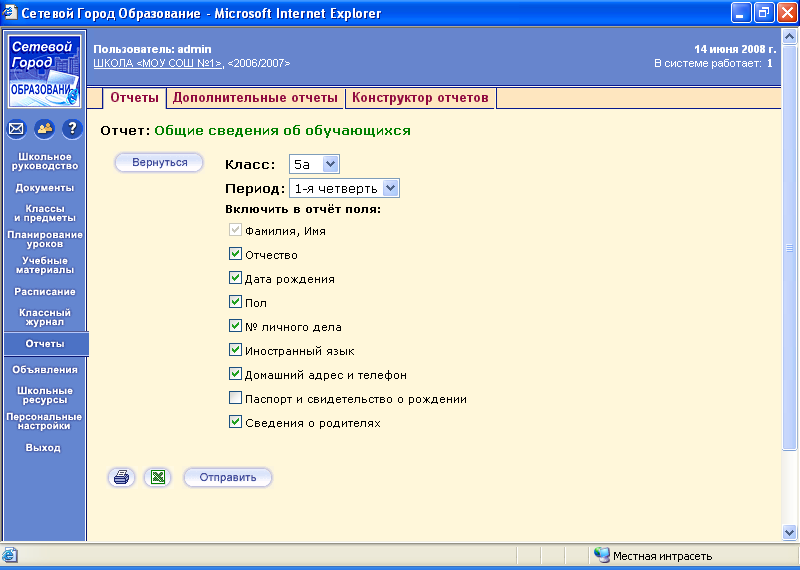Click the scrollbar down arrow
The height and width of the screenshot is (570, 800).
[x=789, y=533]
